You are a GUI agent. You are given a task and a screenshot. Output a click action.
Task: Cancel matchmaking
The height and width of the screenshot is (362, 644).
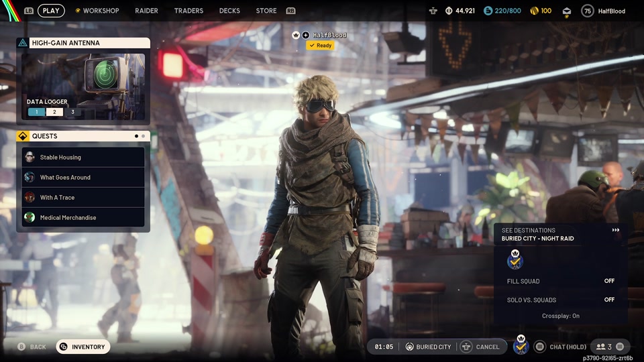481,347
